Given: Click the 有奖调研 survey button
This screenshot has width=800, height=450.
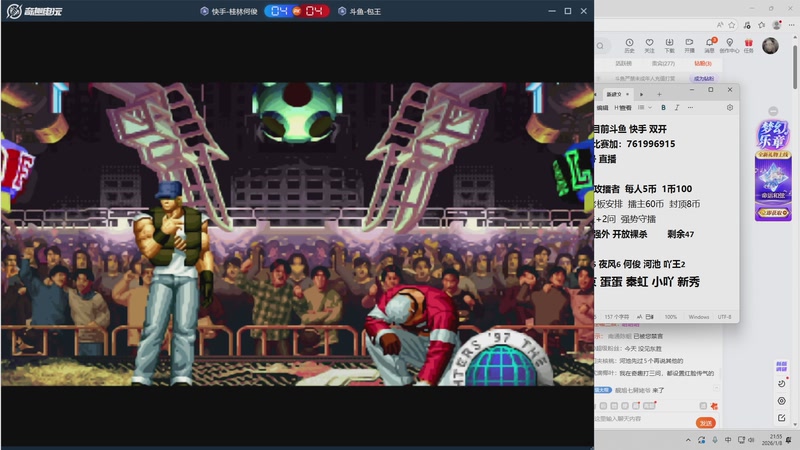Looking at the screenshot, I should tap(781, 366).
